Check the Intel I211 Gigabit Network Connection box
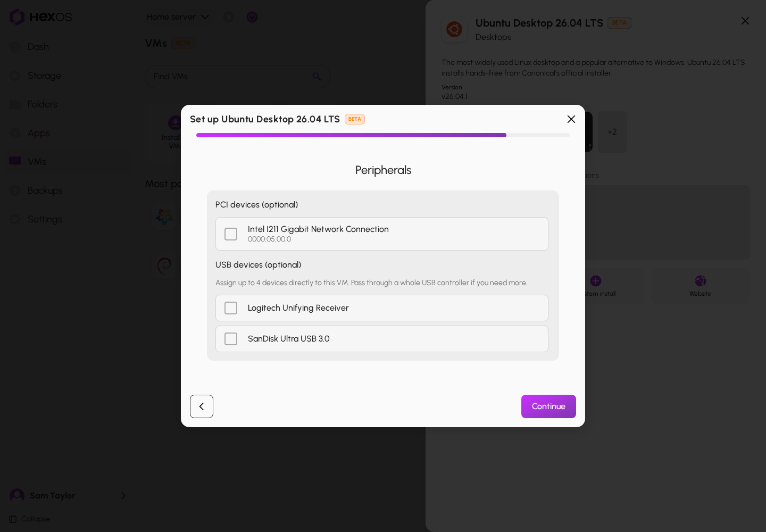Viewport: 766px width, 532px height. pyautogui.click(x=231, y=234)
